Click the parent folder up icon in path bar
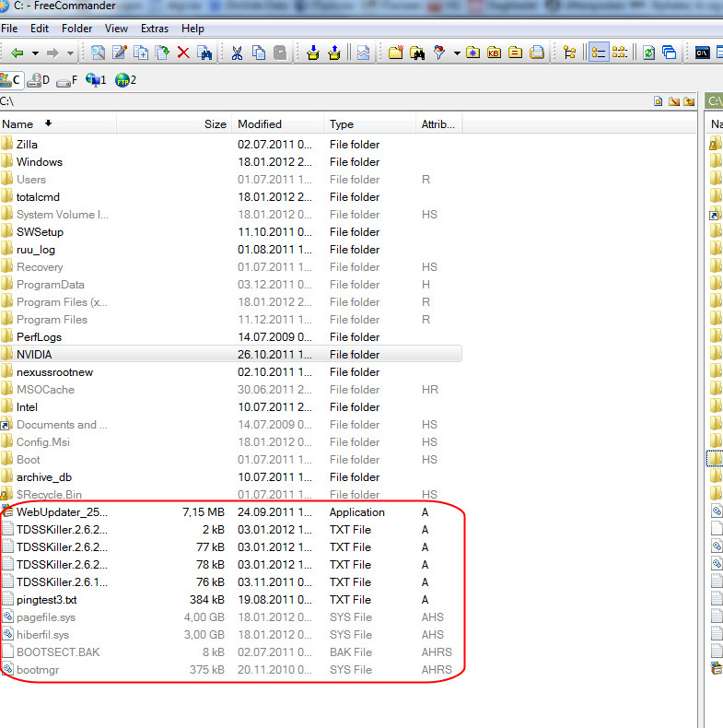This screenshot has height=728, width=723. [689, 101]
